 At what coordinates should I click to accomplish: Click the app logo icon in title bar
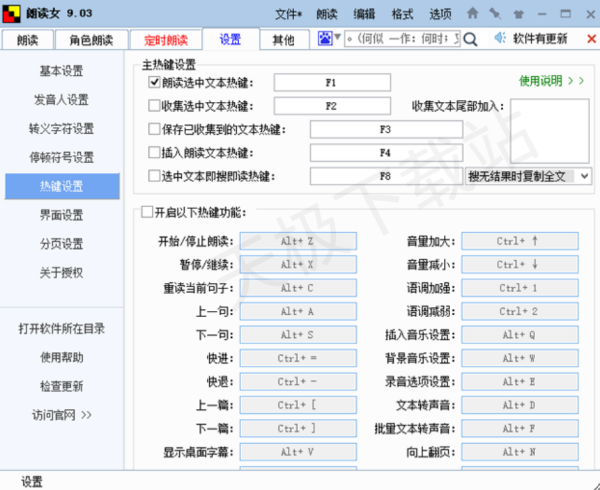pyautogui.click(x=11, y=13)
